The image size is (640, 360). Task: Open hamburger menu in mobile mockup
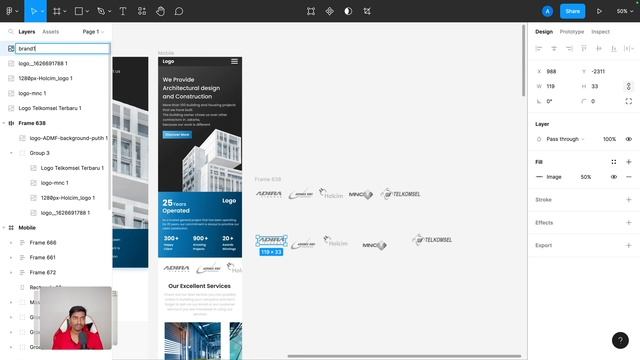pyautogui.click(x=234, y=61)
